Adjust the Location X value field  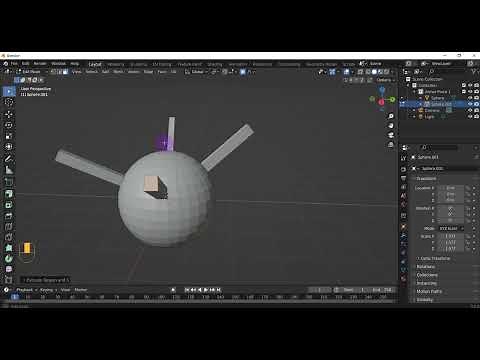tap(451, 188)
